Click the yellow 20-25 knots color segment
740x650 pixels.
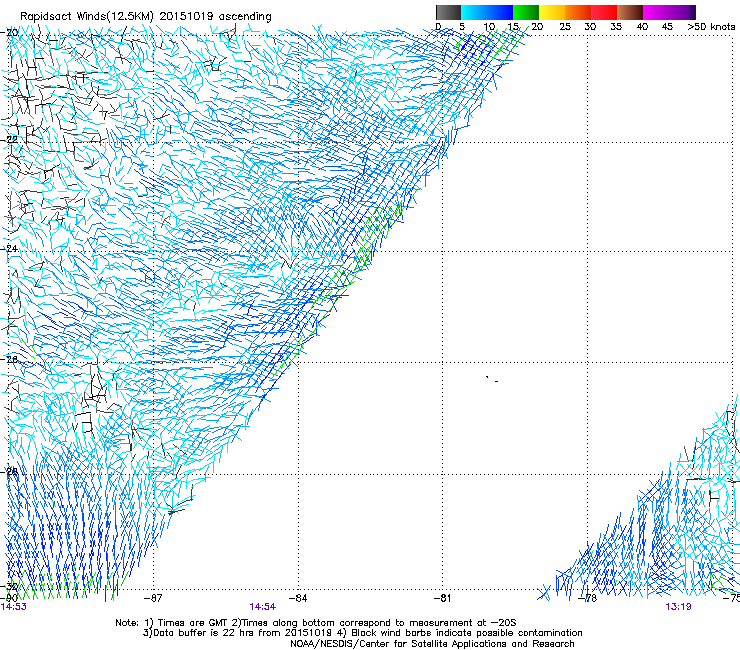[x=552, y=12]
